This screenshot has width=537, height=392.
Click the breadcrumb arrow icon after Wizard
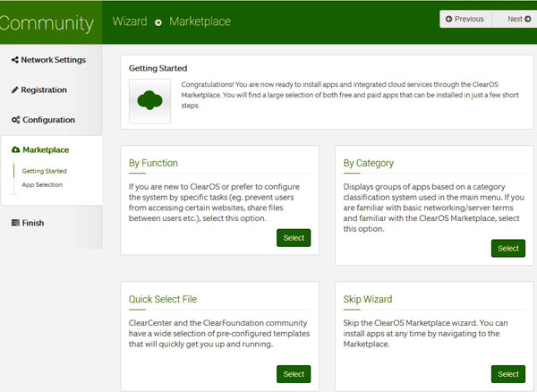tap(158, 22)
